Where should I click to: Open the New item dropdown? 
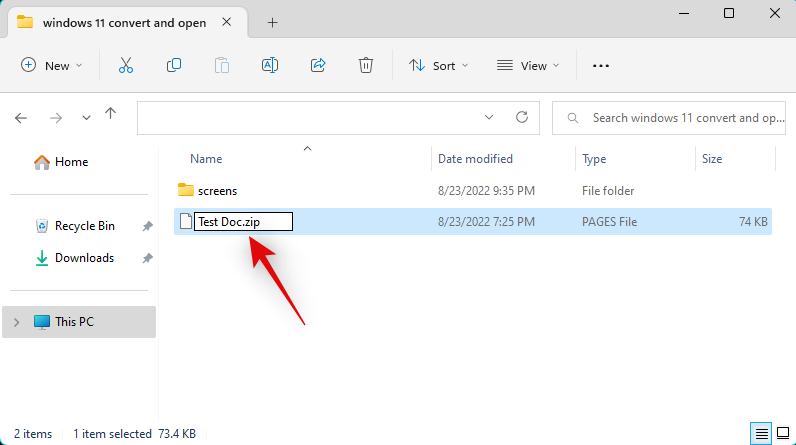point(52,65)
